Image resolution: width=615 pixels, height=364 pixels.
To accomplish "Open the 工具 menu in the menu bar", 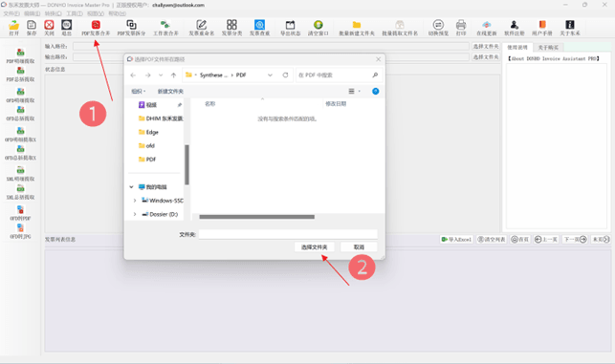I will point(75,13).
